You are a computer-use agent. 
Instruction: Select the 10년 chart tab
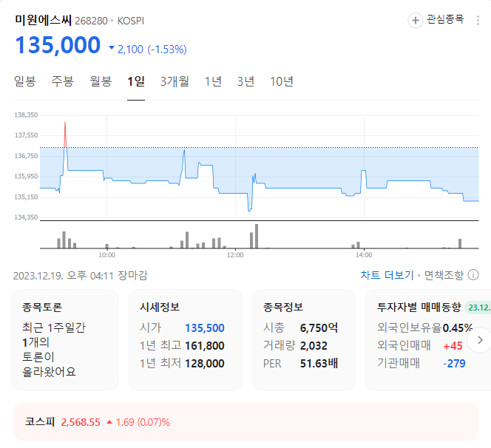click(282, 81)
